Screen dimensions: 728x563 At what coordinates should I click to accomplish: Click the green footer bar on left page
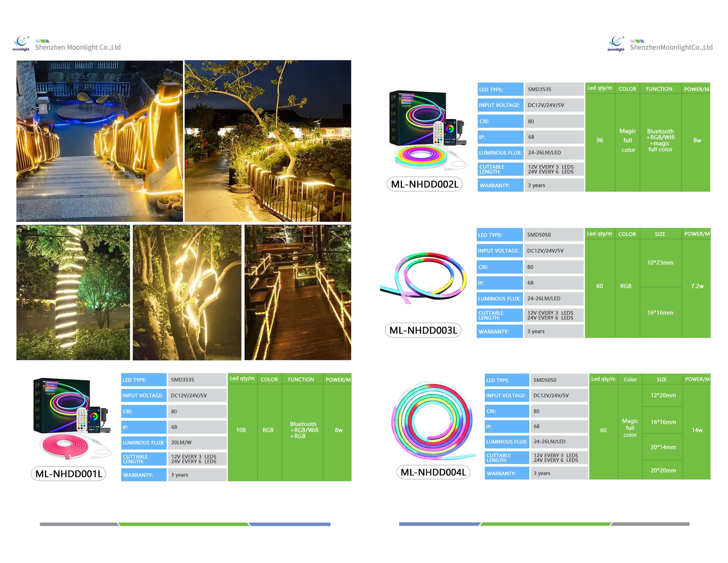point(183,524)
